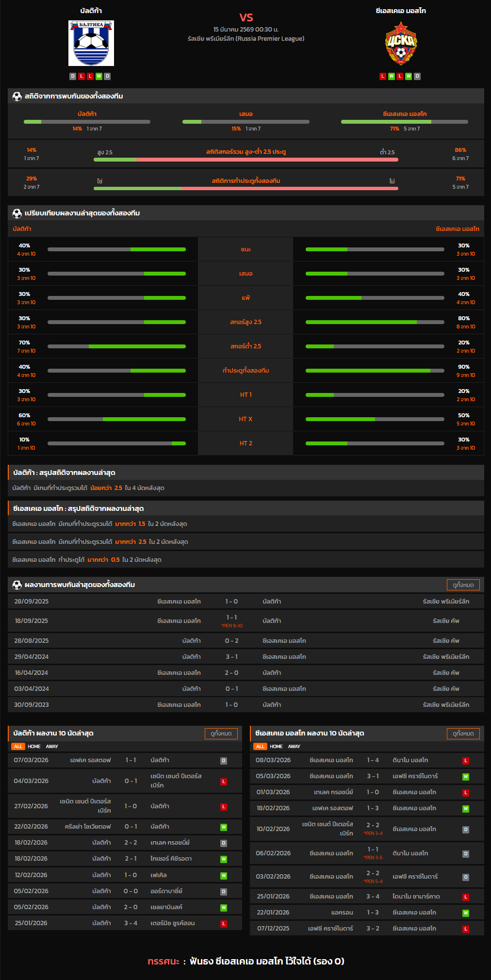Click the over/under 2.5 goals stat bar
This screenshot has height=980, width=491.
(245, 159)
